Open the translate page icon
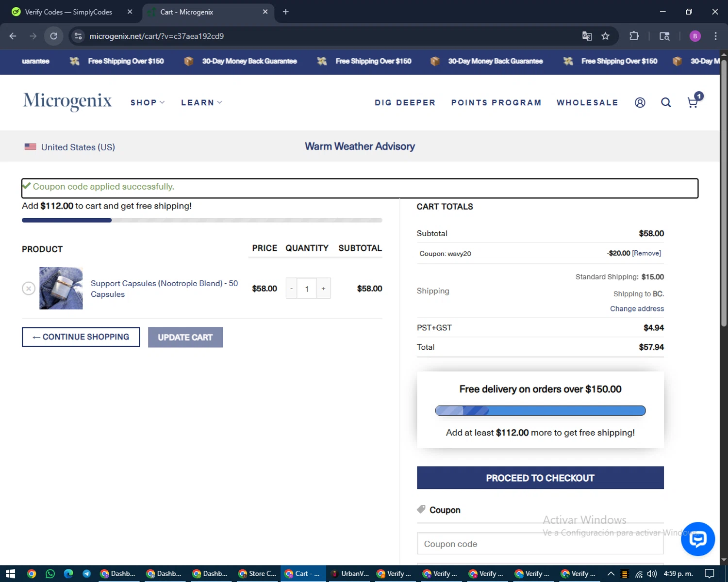 [587, 36]
